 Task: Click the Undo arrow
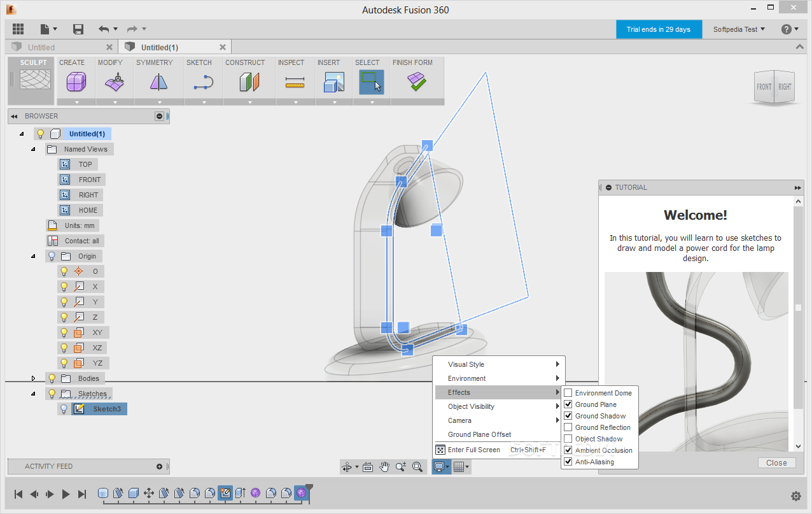click(104, 29)
